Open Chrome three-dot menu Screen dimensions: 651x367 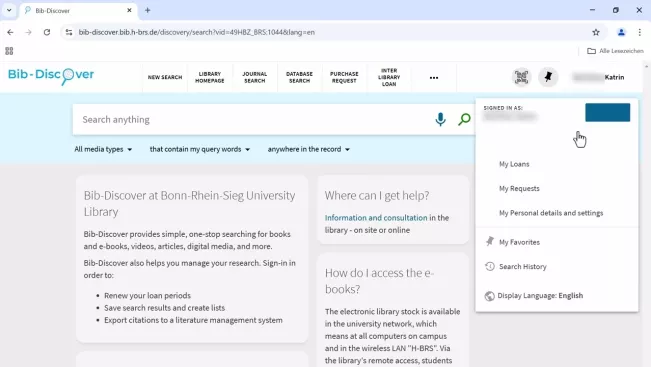click(x=639, y=32)
